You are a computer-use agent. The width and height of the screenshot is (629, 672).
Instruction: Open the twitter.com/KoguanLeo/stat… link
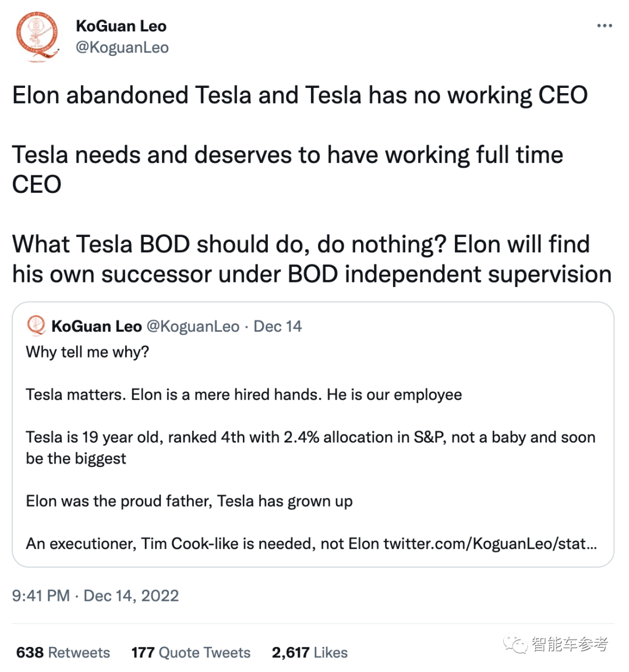coord(490,543)
